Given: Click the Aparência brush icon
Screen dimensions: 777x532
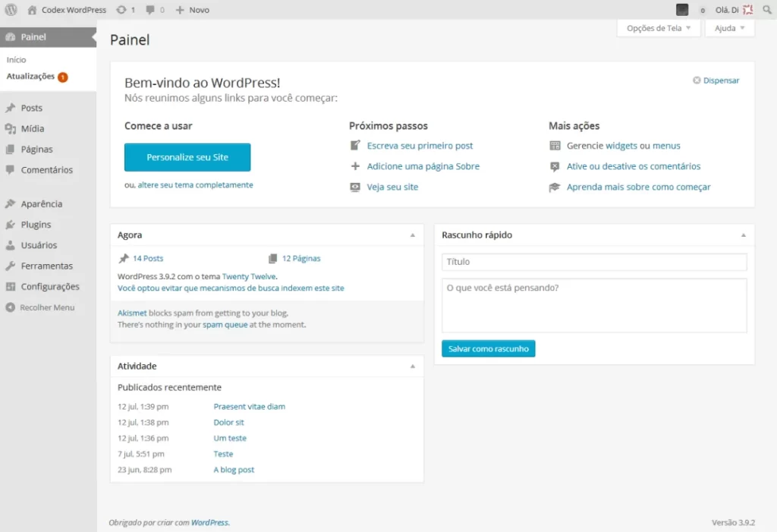Looking at the screenshot, I should coord(11,204).
